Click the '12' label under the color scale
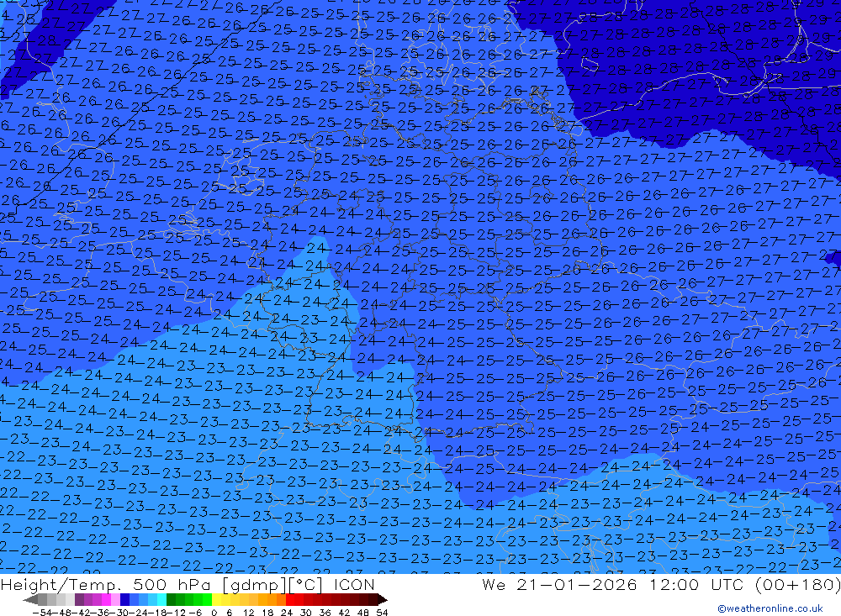Viewport: 841px width, 616px height. click(x=248, y=613)
